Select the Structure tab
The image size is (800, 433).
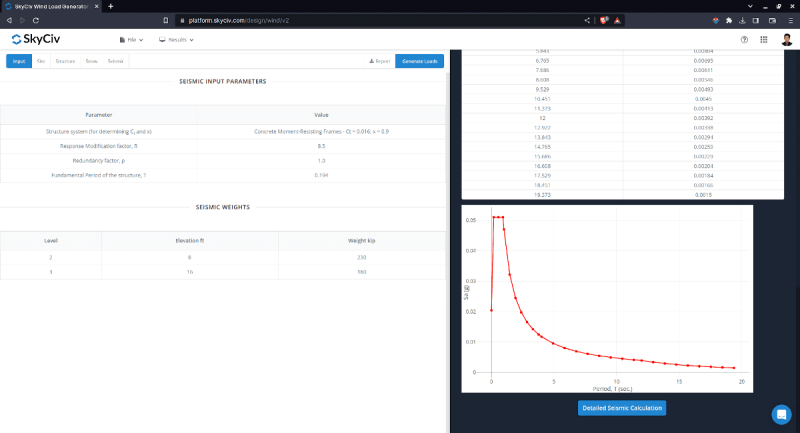pos(65,61)
